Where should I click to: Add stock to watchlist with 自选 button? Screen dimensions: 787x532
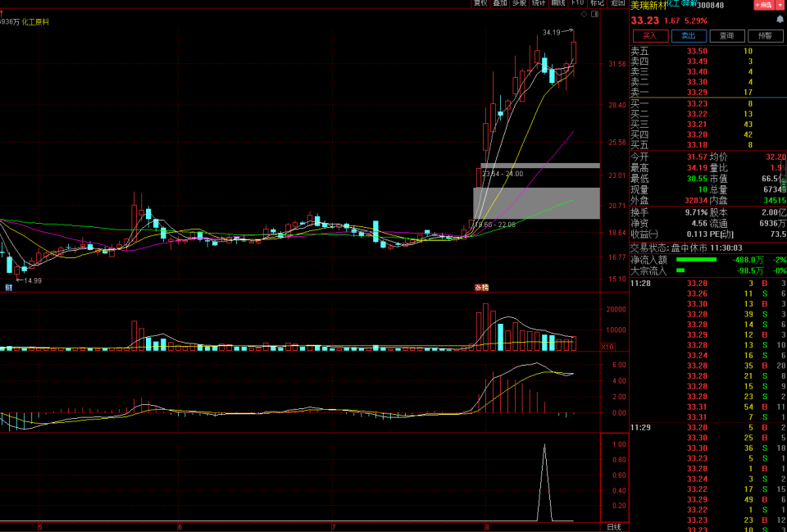point(764,5)
